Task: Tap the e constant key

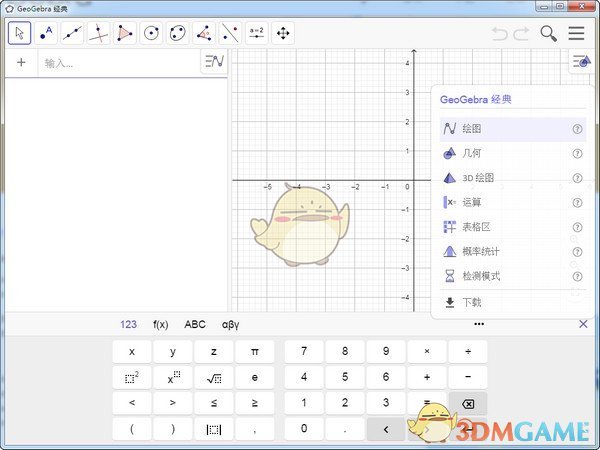Action: [255, 377]
